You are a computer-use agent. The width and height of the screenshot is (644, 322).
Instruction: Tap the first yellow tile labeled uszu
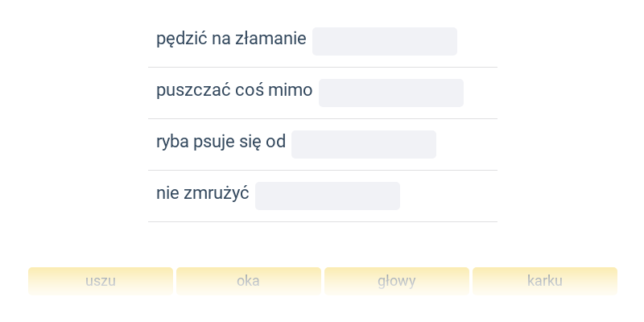(101, 281)
